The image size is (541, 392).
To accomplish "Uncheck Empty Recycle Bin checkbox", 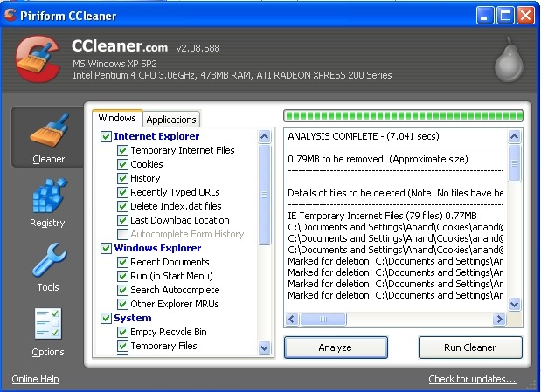I will (x=122, y=332).
